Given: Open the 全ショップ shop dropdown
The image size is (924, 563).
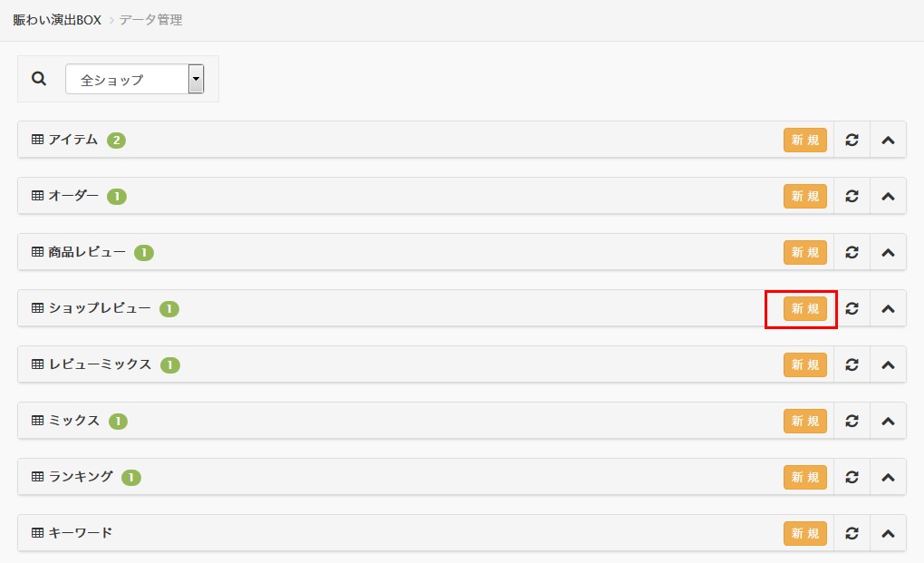Looking at the screenshot, I should [x=135, y=80].
